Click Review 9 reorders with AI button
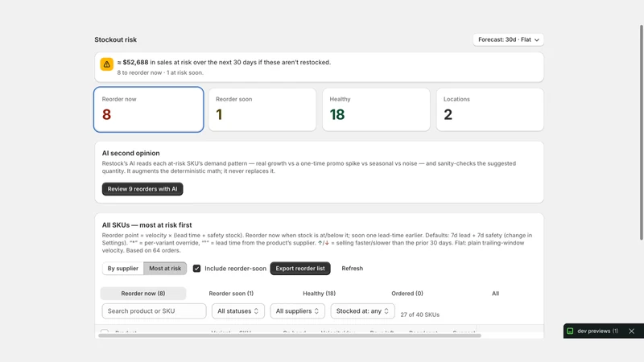The height and width of the screenshot is (362, 644). click(x=142, y=189)
